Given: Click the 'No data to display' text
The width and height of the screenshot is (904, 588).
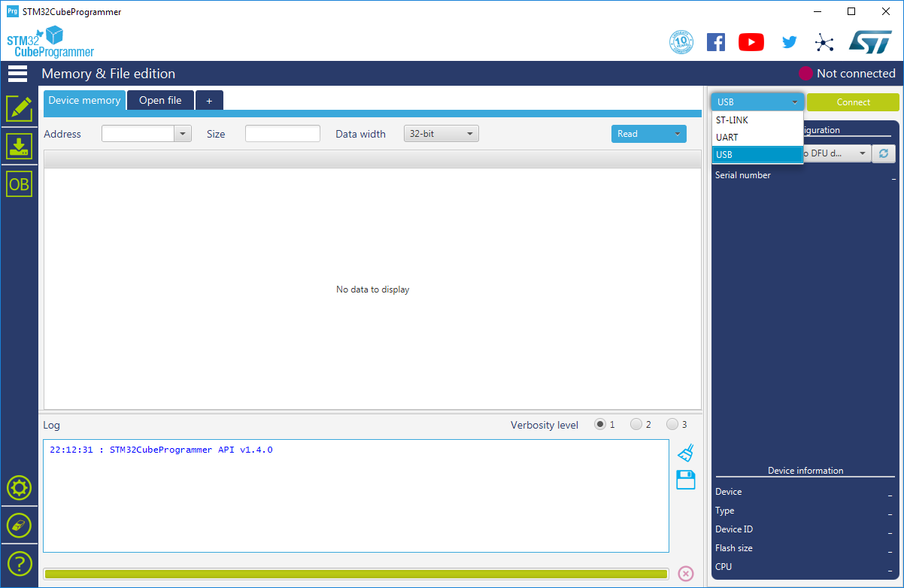Looking at the screenshot, I should point(373,289).
